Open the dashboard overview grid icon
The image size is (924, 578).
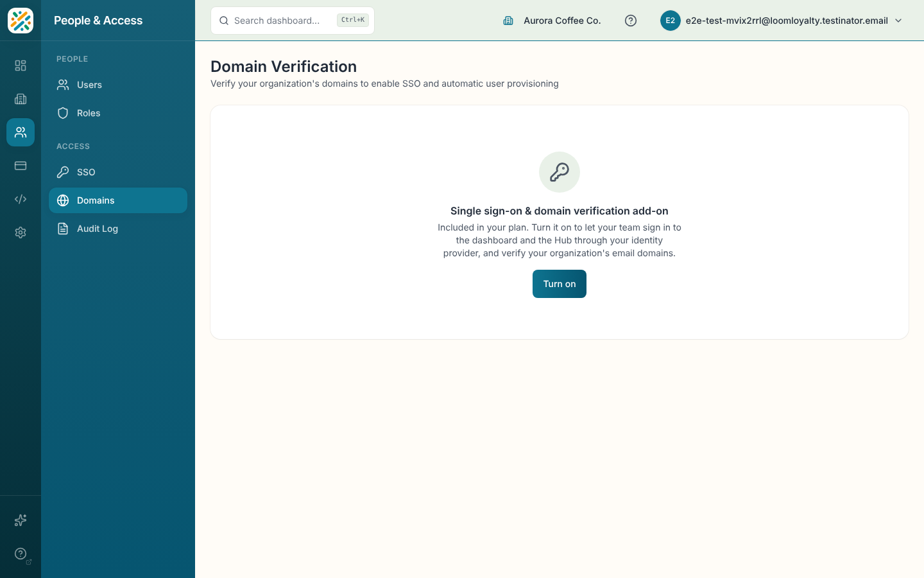[x=21, y=66]
